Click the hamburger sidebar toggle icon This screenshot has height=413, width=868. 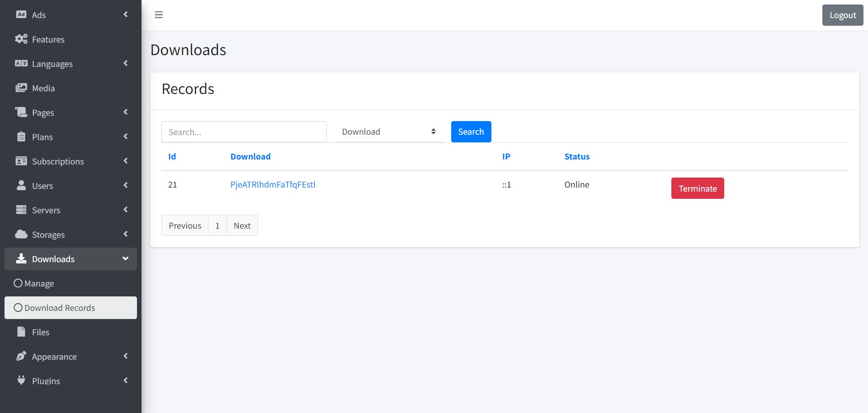click(x=159, y=15)
